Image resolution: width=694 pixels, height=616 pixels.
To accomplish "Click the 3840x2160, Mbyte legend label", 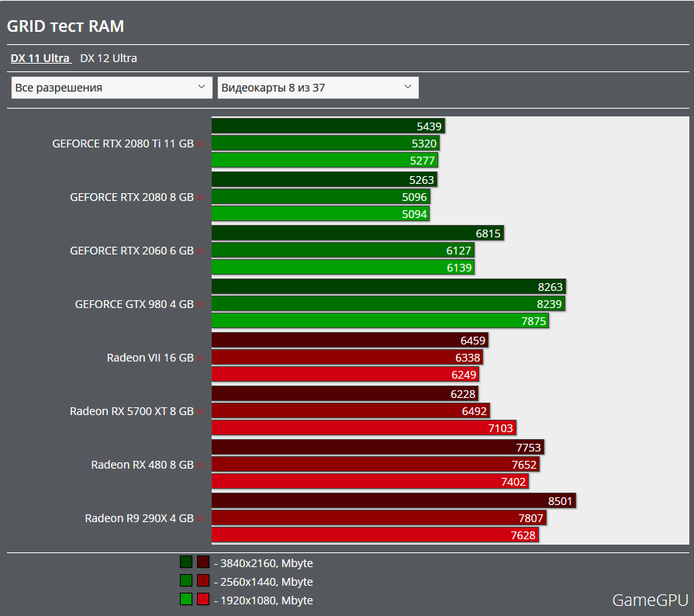I will click(x=264, y=563).
